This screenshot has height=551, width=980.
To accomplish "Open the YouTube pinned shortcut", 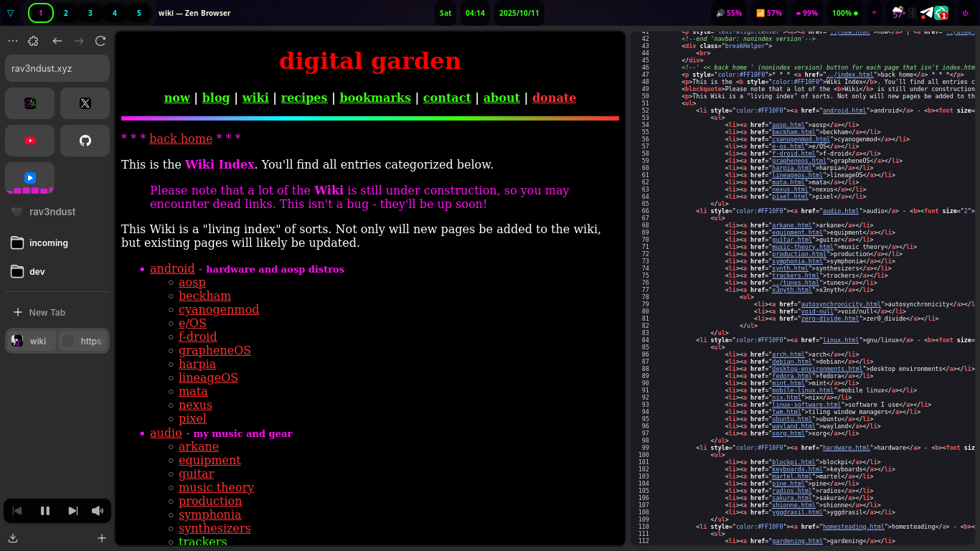I will click(30, 141).
